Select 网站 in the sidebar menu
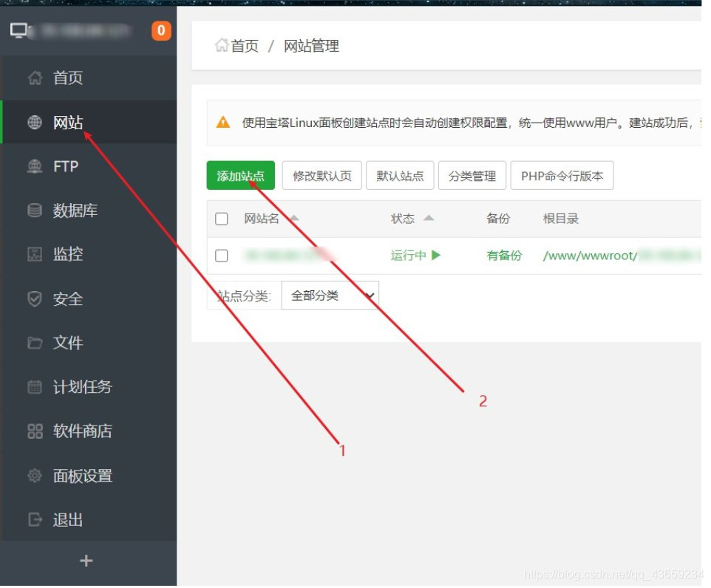This screenshot has height=588, width=711. [89, 122]
